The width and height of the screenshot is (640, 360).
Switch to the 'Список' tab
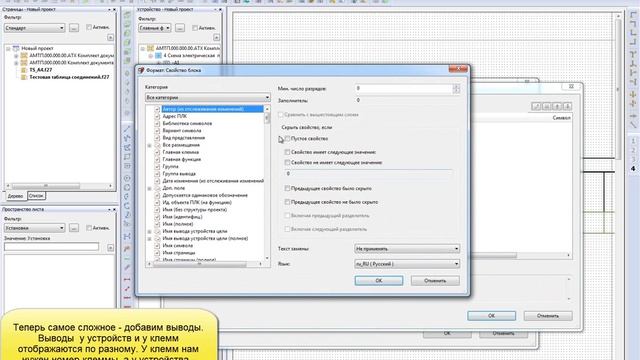[36, 196]
